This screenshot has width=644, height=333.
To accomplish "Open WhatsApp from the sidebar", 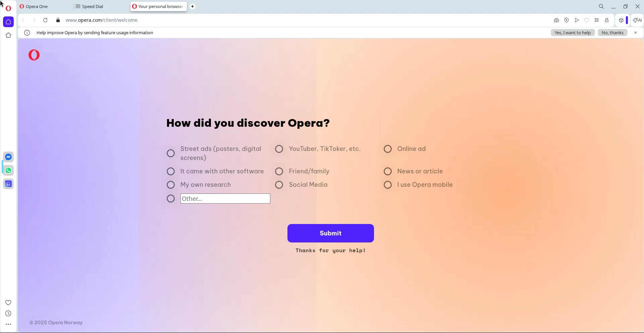I will 8,170.
